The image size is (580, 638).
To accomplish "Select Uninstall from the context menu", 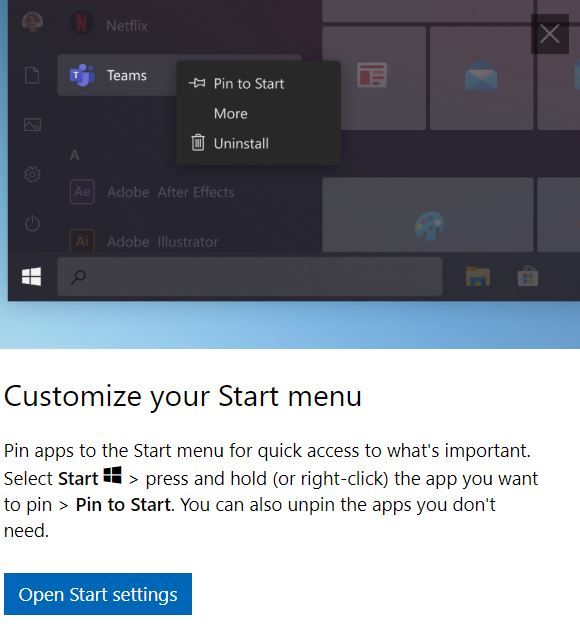I will pos(258,143).
